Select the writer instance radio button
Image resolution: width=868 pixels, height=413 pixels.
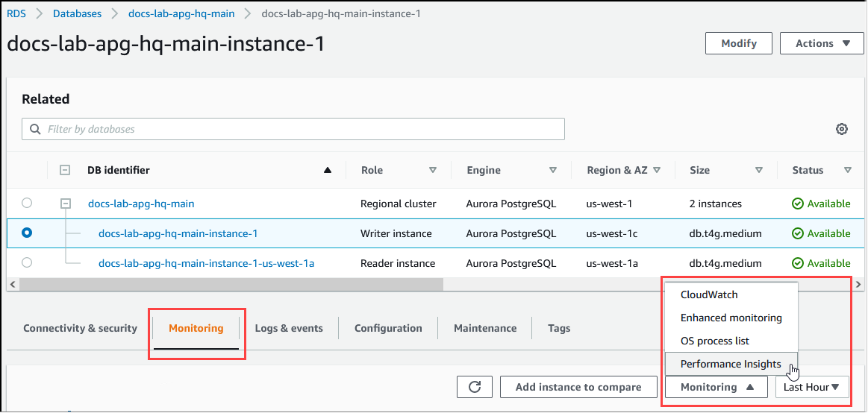[28, 233]
